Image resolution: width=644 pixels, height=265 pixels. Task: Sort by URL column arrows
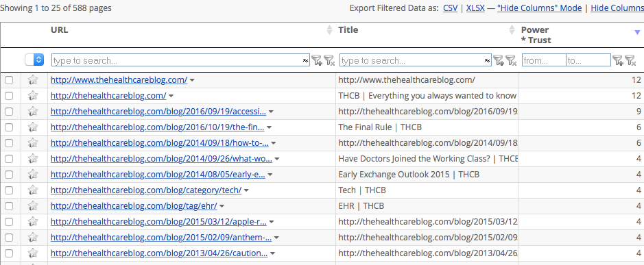coord(329,30)
